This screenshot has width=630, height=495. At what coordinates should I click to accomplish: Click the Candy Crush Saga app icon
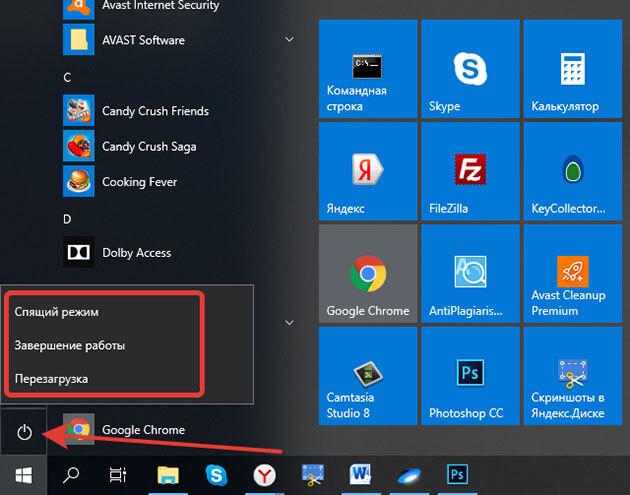click(79, 146)
